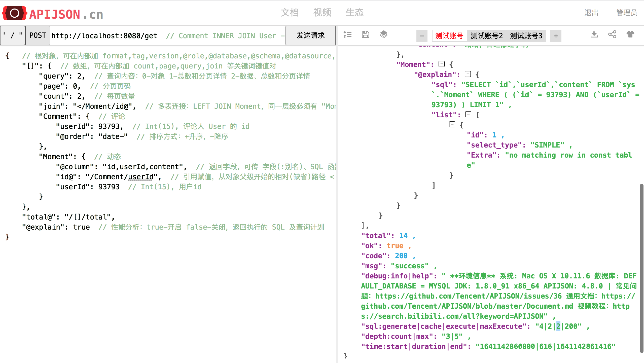Collapse the "@explain" JSON node
Viewport: 644px width, 363px height.
468,74
